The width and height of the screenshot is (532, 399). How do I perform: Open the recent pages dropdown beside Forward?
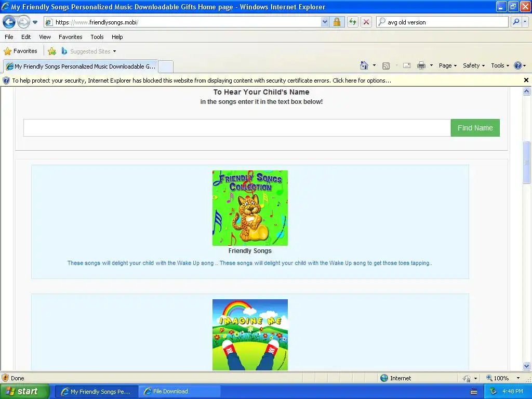click(x=35, y=22)
